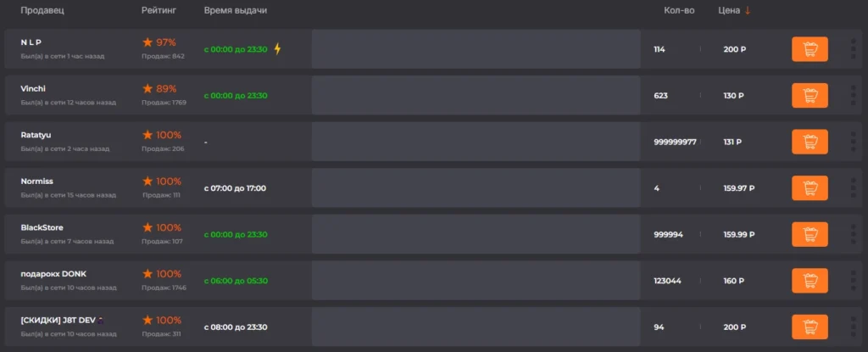Viewport: 868px width, 352px height.
Task: Open the options dots in Vinchi's row
Action: [853, 95]
